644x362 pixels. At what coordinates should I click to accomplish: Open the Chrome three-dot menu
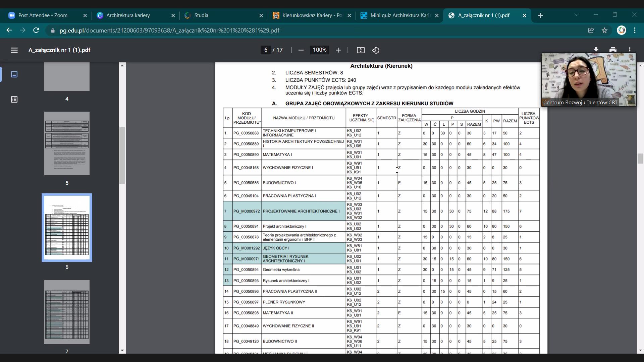tap(635, 31)
